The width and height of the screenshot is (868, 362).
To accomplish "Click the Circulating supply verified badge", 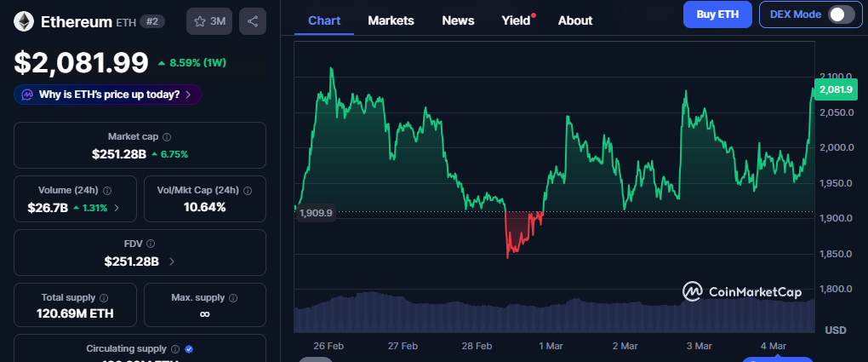I will (x=189, y=349).
